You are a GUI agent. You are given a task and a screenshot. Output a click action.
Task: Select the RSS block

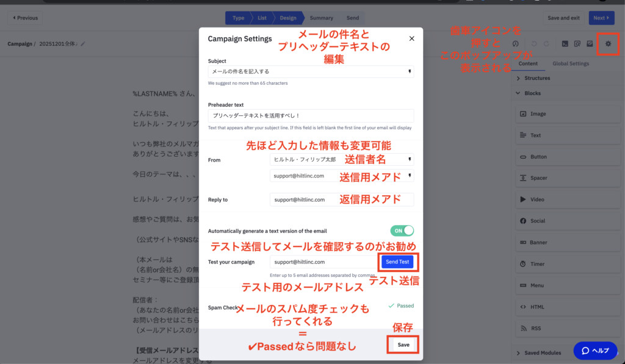click(x=568, y=329)
